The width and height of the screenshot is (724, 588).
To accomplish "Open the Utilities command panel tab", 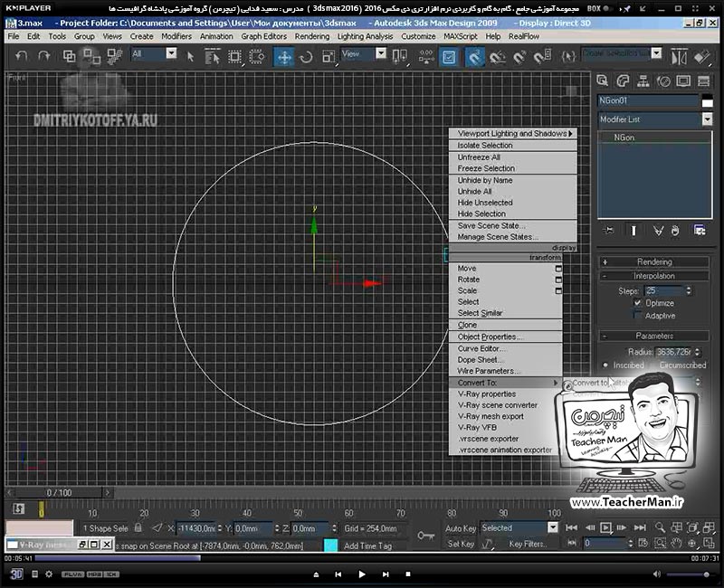I will point(704,81).
